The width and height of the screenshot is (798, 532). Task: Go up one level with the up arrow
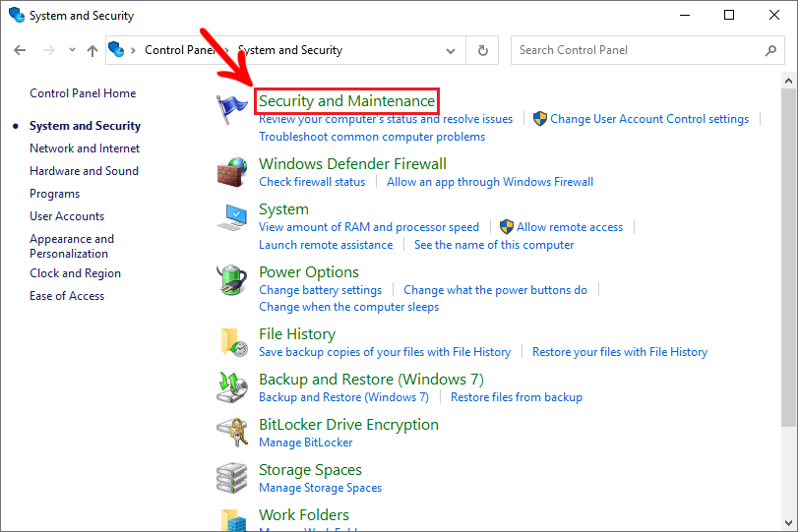point(92,50)
